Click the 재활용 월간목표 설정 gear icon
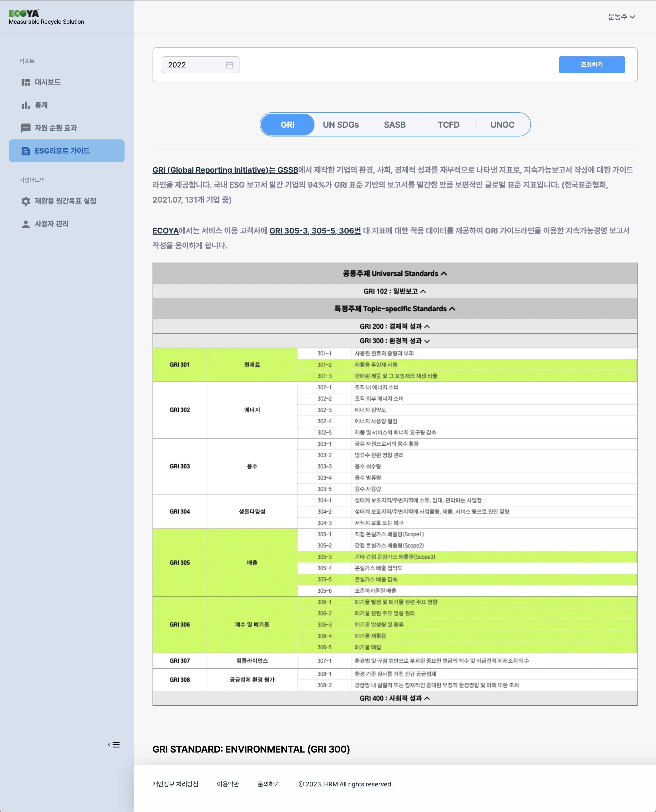The image size is (656, 812). click(x=26, y=201)
